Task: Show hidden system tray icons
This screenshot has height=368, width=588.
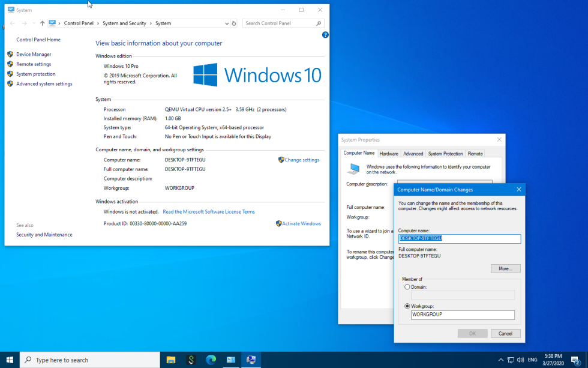Action: (501, 360)
